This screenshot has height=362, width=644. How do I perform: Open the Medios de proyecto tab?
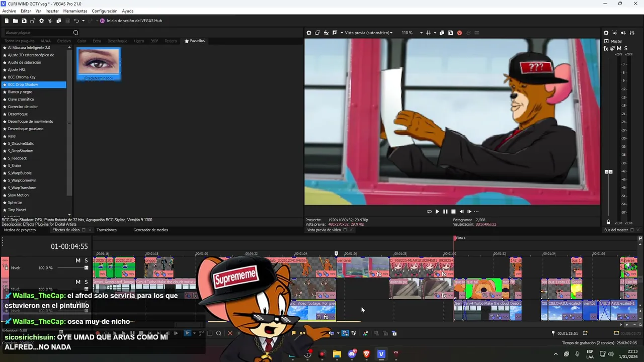coord(20,230)
